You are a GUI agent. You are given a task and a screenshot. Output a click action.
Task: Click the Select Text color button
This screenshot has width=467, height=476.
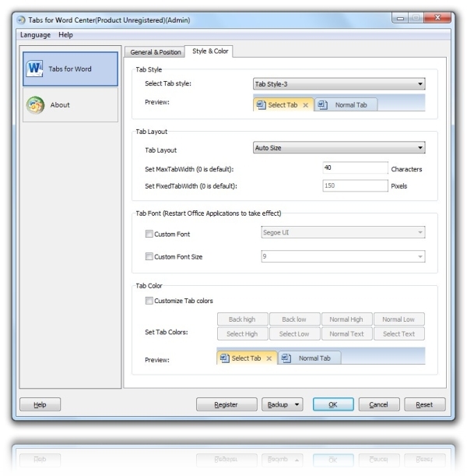coord(399,334)
